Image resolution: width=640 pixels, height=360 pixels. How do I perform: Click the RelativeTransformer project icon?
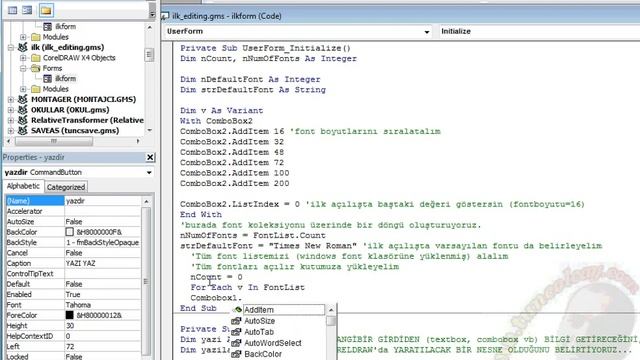pos(23,120)
